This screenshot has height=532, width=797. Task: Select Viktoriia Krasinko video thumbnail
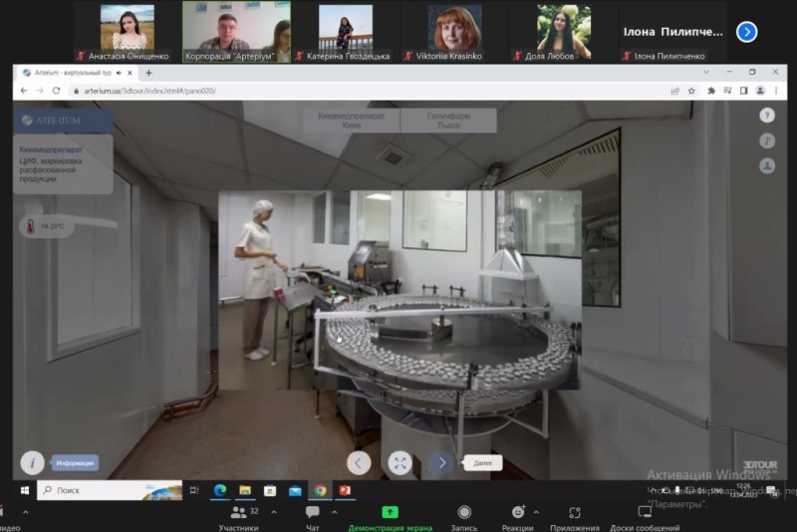click(x=455, y=32)
